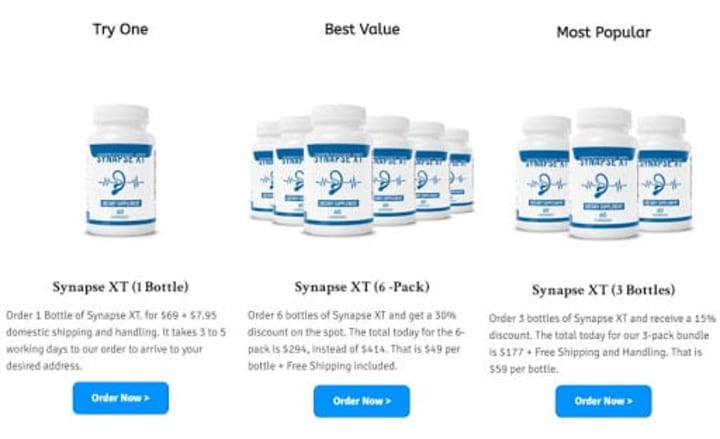Click the 3-pack 15% discount description
The height and width of the screenshot is (439, 720).
[x=602, y=343]
